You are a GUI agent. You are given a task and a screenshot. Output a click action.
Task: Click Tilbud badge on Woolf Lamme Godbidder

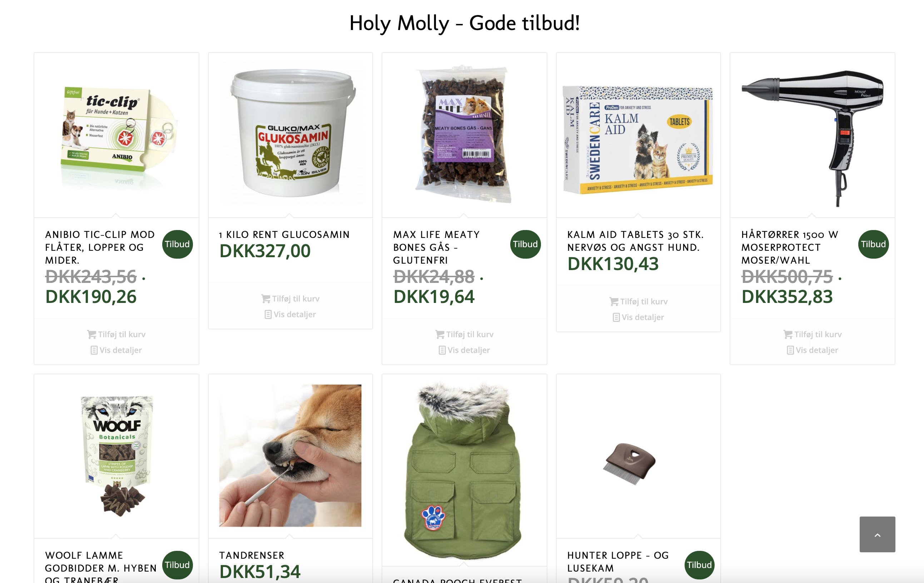tap(177, 565)
